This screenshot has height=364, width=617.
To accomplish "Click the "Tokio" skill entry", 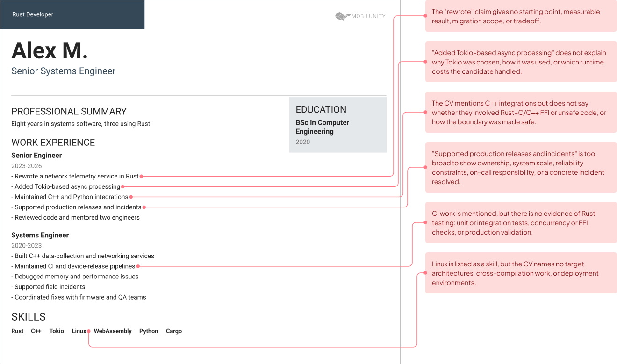I will (x=57, y=331).
